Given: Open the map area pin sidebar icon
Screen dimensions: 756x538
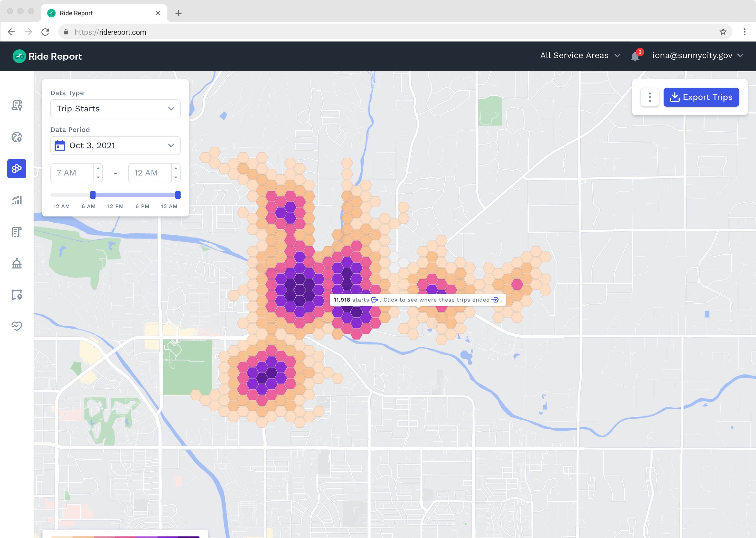Looking at the screenshot, I should click(x=17, y=294).
